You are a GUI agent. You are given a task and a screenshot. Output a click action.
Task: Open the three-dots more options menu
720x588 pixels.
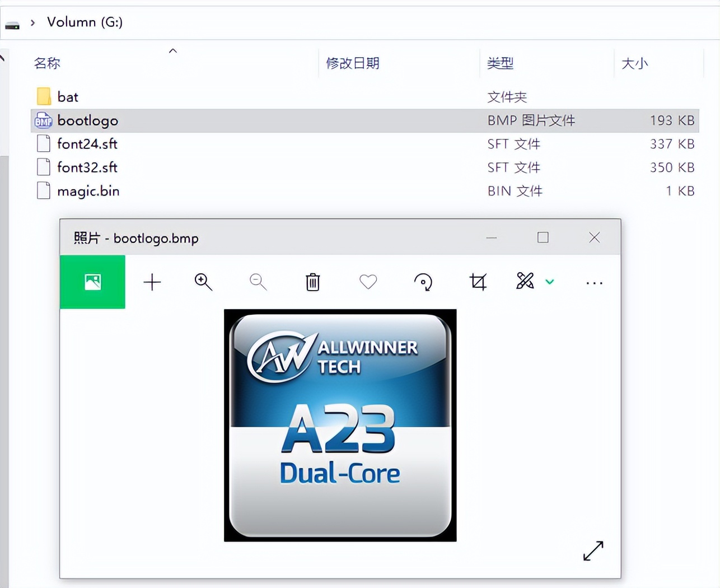(x=595, y=283)
